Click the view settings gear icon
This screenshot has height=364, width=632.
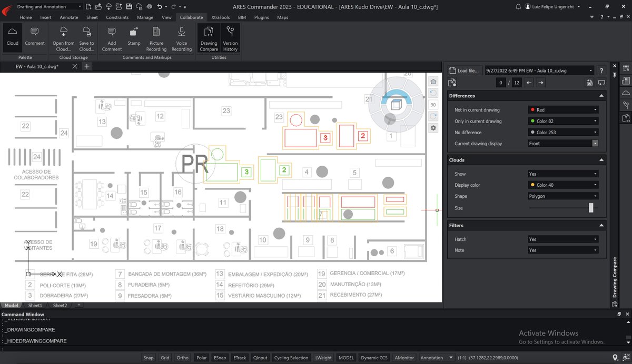(433, 128)
